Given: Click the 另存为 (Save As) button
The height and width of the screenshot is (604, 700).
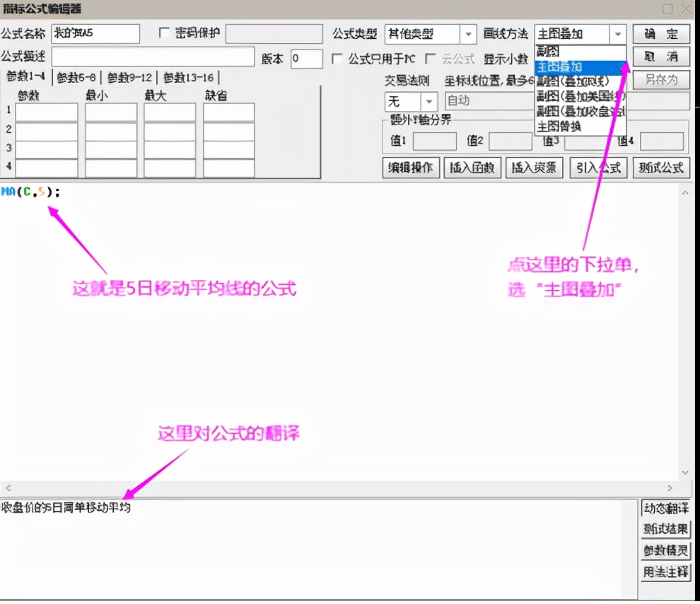Looking at the screenshot, I should [x=660, y=80].
